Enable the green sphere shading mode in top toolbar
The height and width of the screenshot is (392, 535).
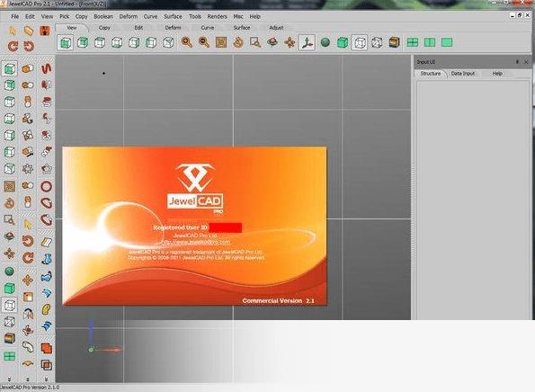click(325, 42)
